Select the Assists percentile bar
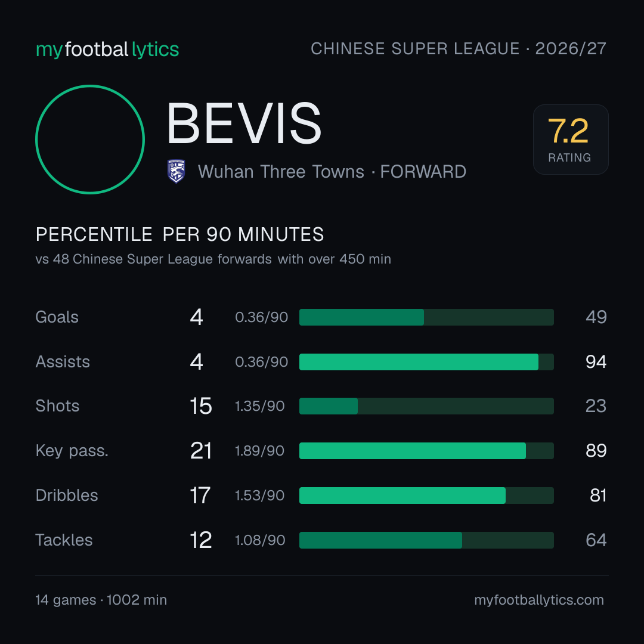Image resolution: width=644 pixels, height=644 pixels. point(426,362)
